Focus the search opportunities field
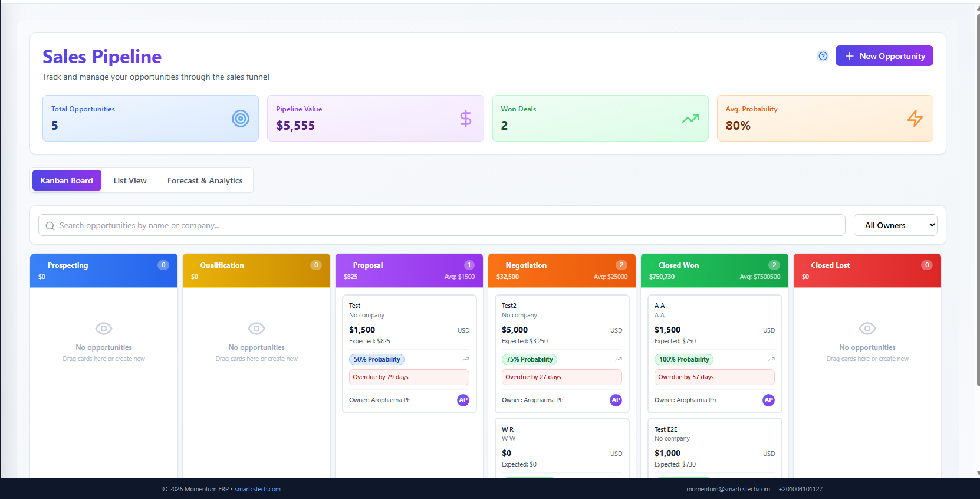 tap(442, 225)
